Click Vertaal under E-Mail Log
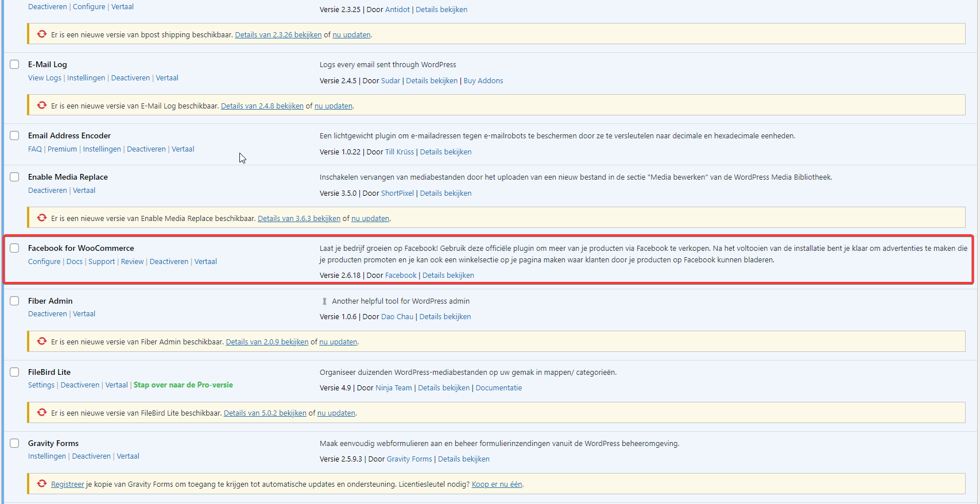 tap(167, 78)
